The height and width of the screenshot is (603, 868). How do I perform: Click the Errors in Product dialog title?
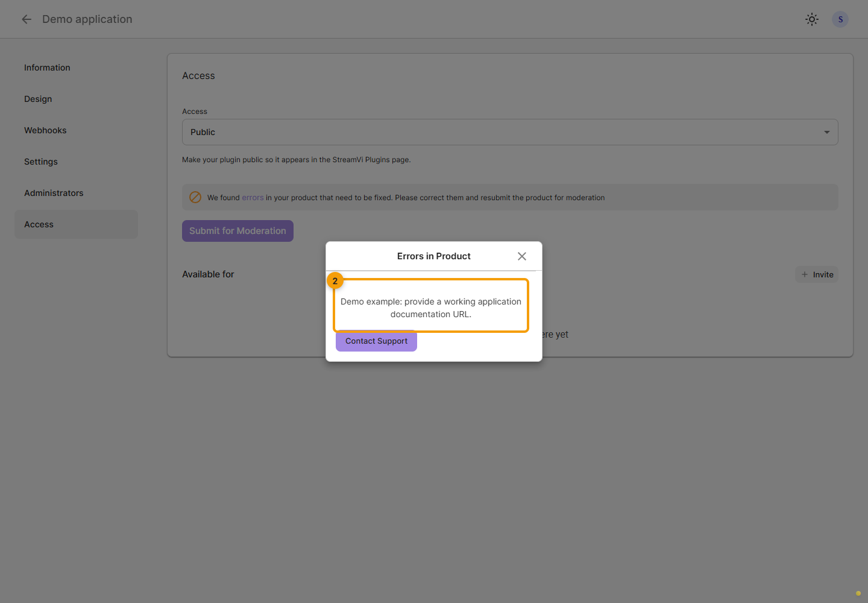coord(434,256)
